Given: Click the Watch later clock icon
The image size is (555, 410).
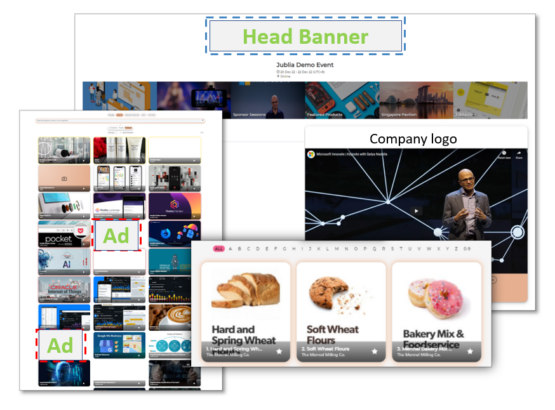Looking at the screenshot, I should 504,154.
